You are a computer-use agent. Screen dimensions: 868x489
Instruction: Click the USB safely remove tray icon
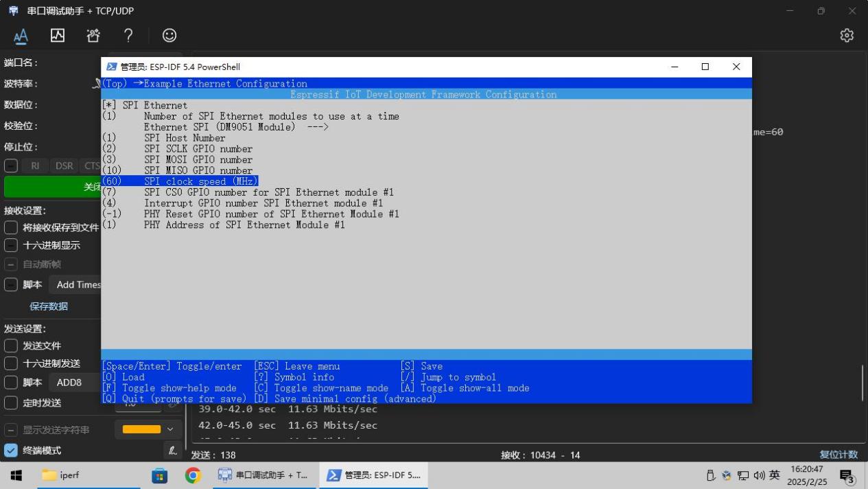point(712,475)
